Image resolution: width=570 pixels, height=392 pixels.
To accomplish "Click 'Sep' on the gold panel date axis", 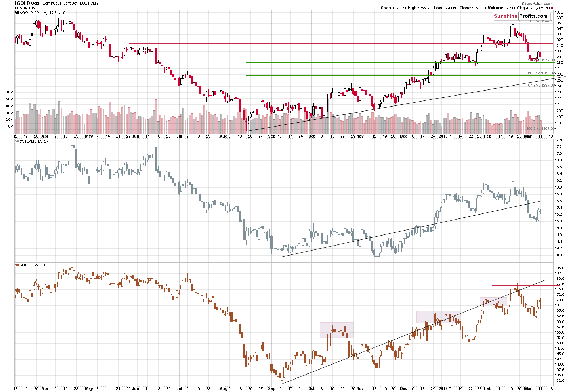I will 271,136.
